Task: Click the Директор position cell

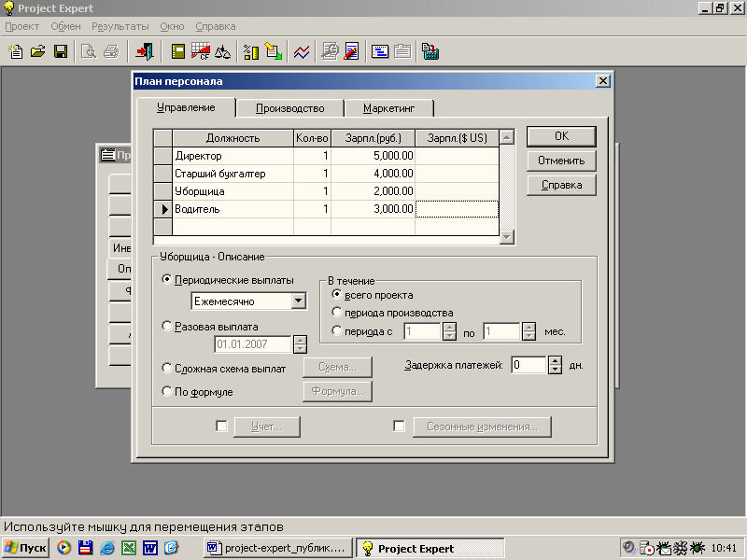Action: [233, 156]
